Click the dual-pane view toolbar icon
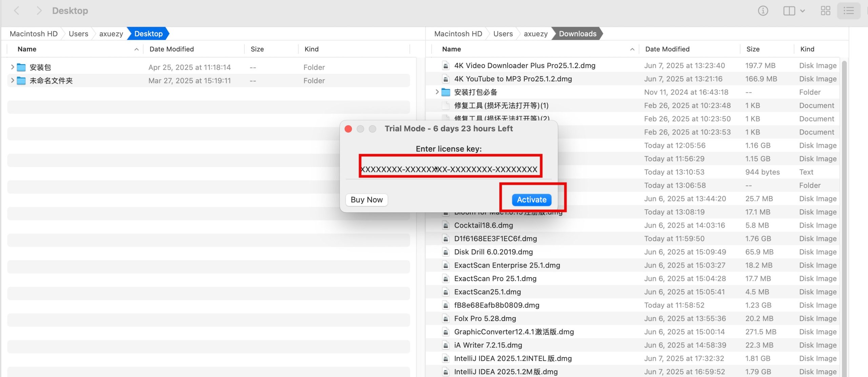This screenshot has width=868, height=377. point(789,11)
